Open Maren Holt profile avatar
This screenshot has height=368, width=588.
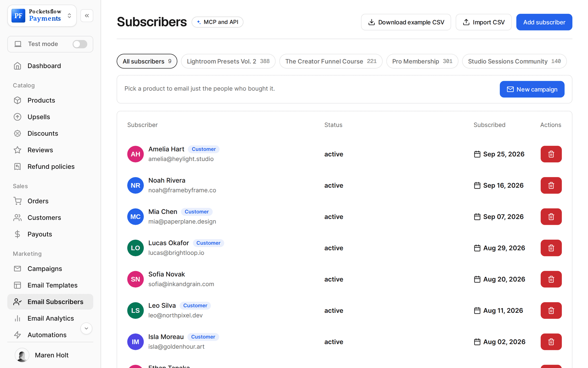point(22,355)
